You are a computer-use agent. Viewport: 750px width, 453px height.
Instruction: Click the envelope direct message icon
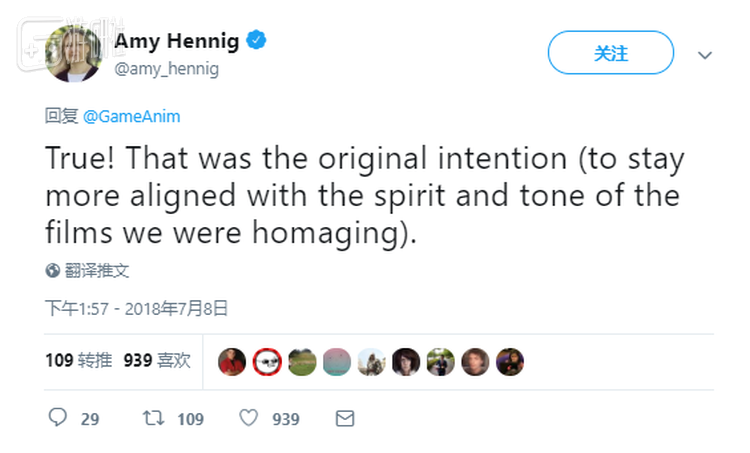click(344, 418)
